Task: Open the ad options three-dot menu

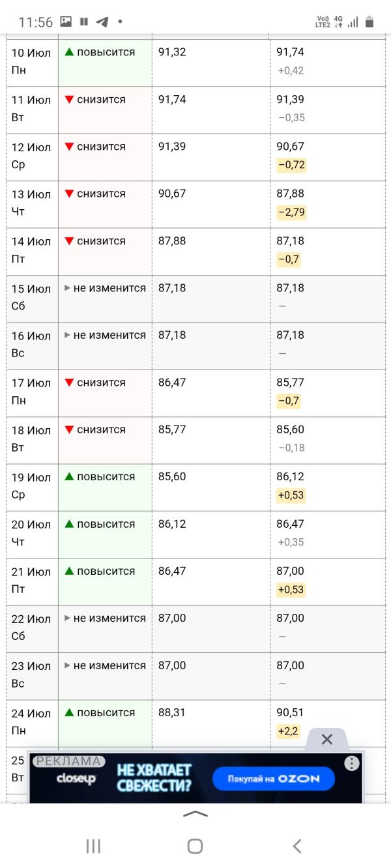Action: click(352, 764)
